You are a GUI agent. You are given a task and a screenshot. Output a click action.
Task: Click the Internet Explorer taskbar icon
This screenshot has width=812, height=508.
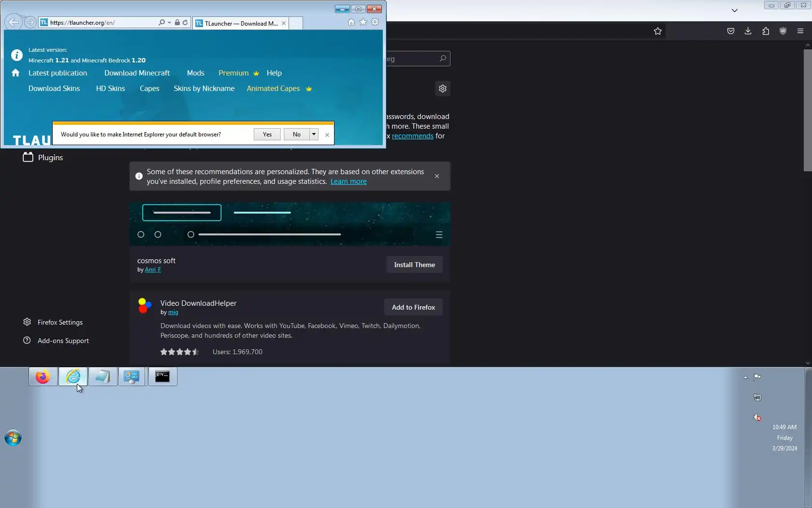click(73, 376)
